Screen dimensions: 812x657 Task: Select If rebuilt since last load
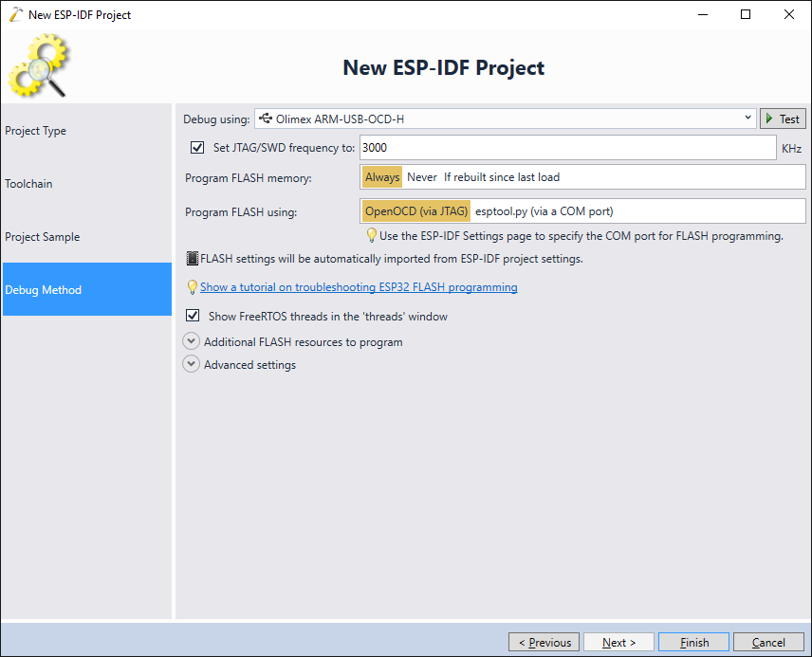[502, 177]
